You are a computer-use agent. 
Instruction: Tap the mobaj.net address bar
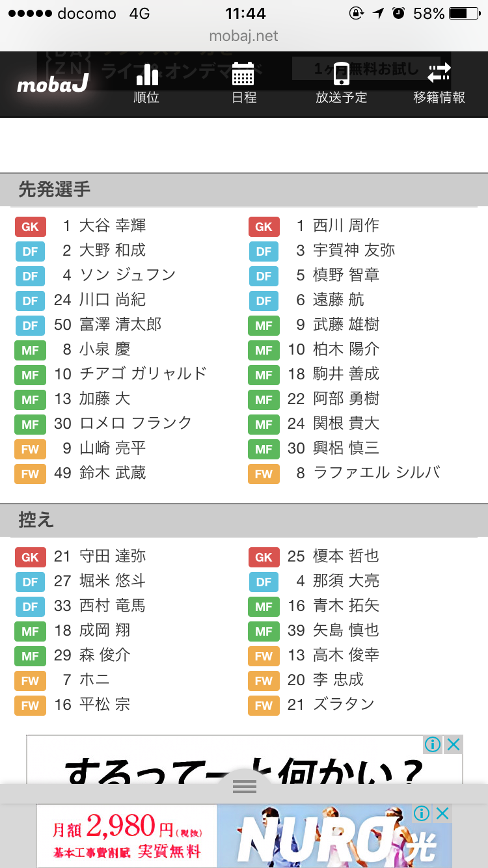[244, 36]
